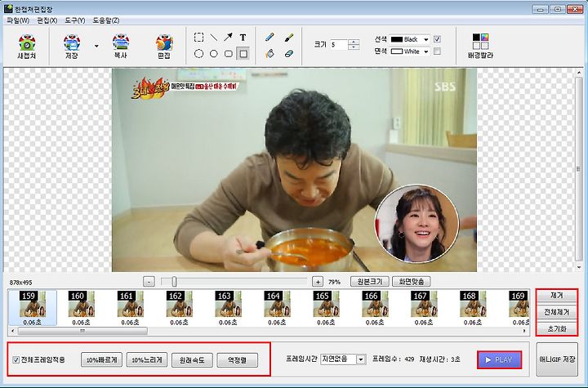Click the 전체제거 remove all button
This screenshot has width=588, height=388.
tap(557, 312)
